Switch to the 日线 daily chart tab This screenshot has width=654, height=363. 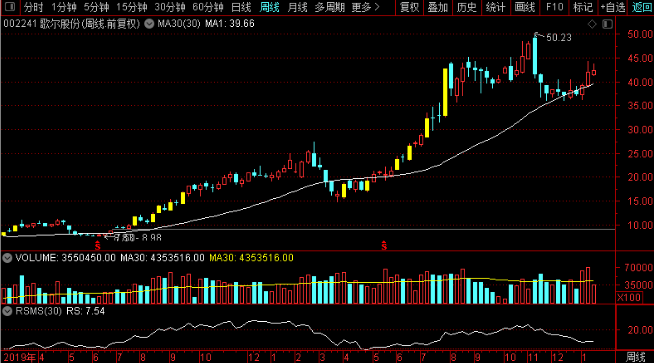(241, 7)
